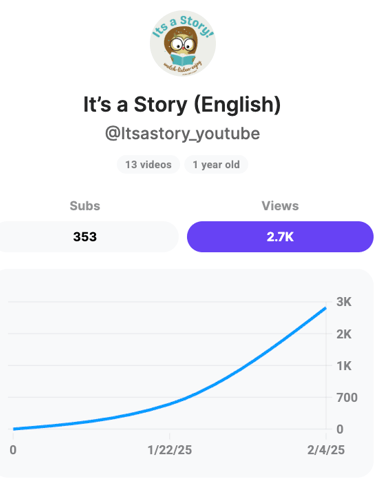
Task: Select the Views pill showing 2.7K
Action: tap(280, 237)
